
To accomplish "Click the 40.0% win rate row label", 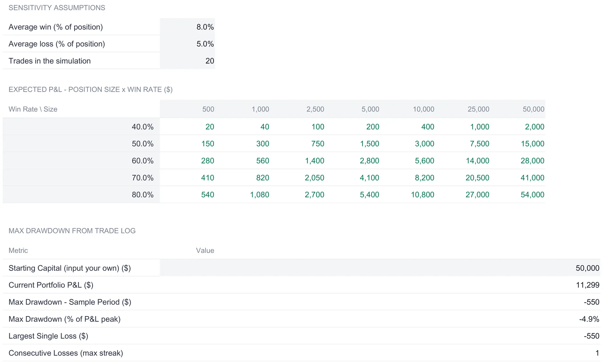I will tap(143, 127).
